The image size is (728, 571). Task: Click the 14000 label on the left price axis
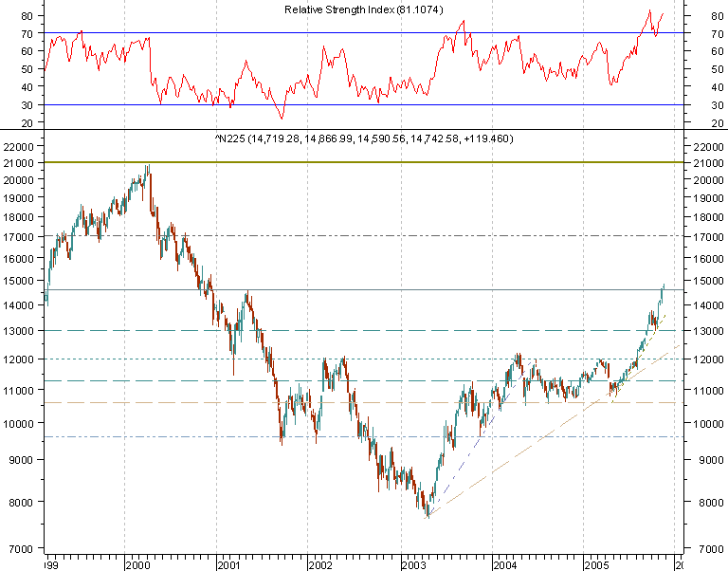tap(19, 305)
